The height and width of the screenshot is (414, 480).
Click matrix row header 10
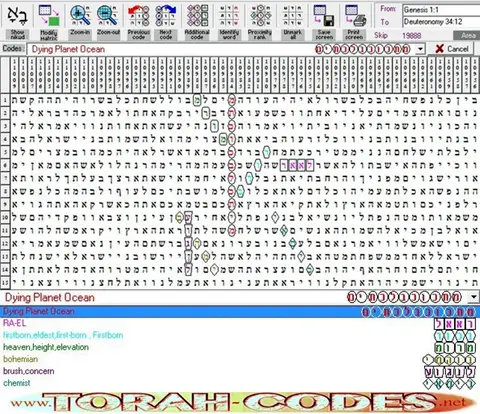(5, 217)
